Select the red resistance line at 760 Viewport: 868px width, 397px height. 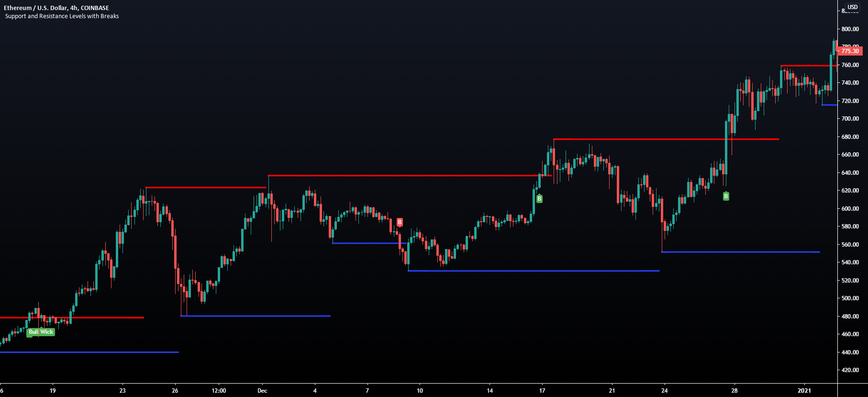click(x=809, y=66)
